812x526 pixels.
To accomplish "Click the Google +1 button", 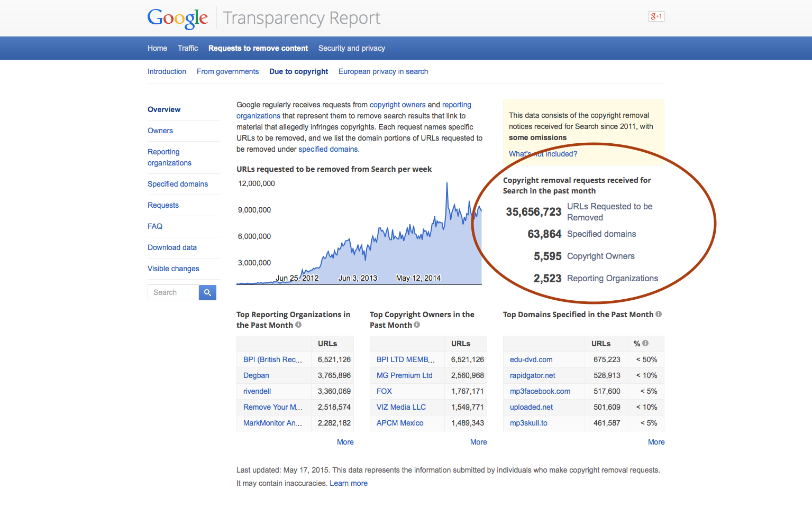I will [656, 16].
